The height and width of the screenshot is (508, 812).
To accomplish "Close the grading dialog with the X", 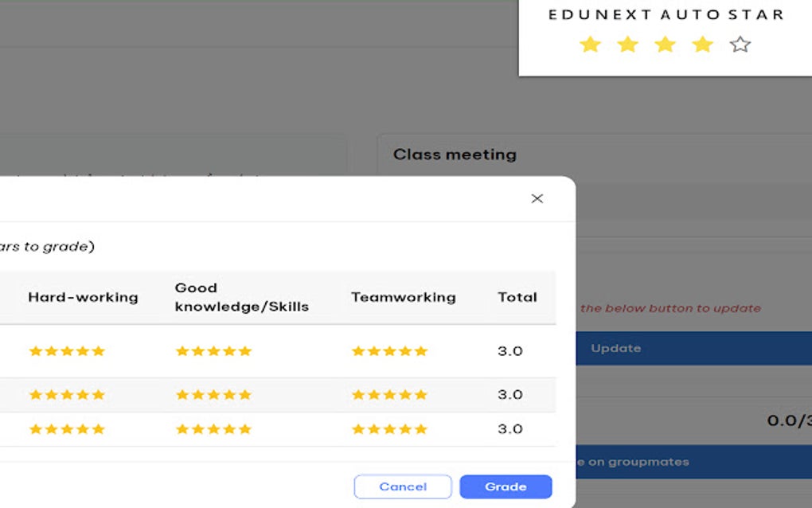I will coord(537,198).
